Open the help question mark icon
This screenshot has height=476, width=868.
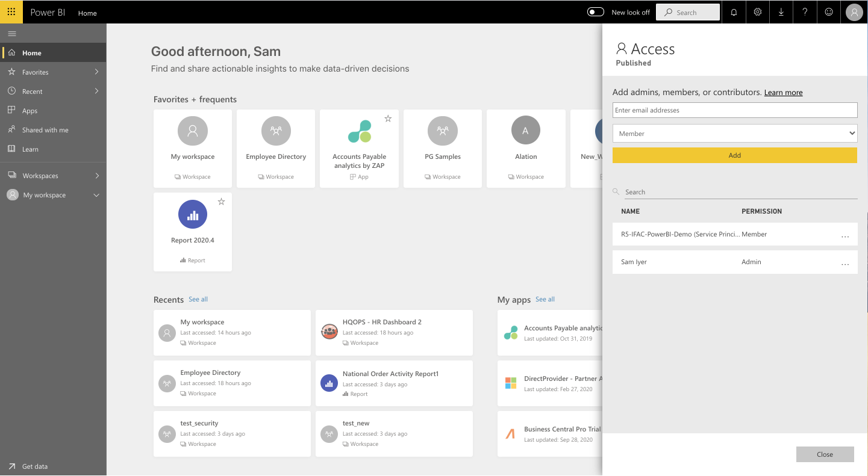click(805, 12)
